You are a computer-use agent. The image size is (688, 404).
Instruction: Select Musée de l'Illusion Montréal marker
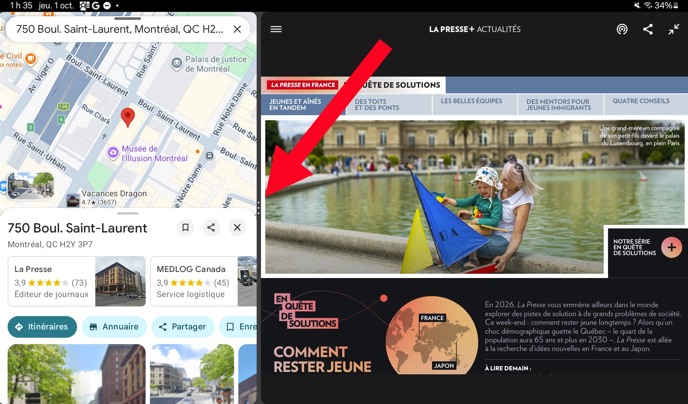pos(113,153)
